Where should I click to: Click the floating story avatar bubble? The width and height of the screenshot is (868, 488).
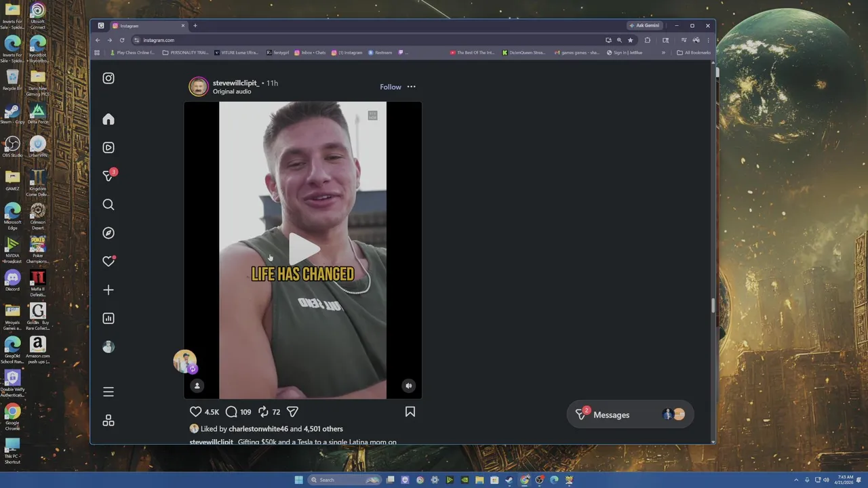[x=184, y=361]
